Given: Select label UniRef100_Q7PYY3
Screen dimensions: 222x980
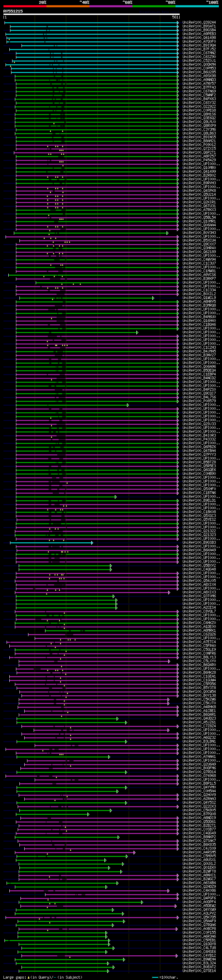Looking at the screenshot, I should click(x=199, y=455).
